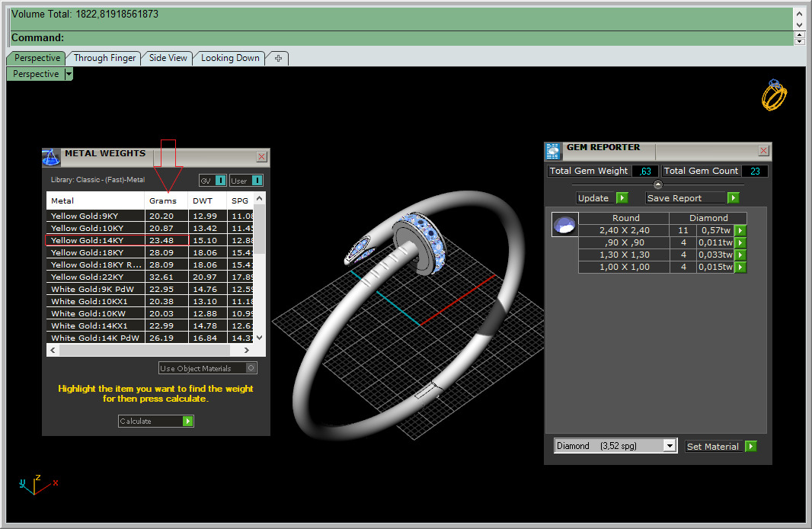Open the Diamond material dropdown

[670, 446]
